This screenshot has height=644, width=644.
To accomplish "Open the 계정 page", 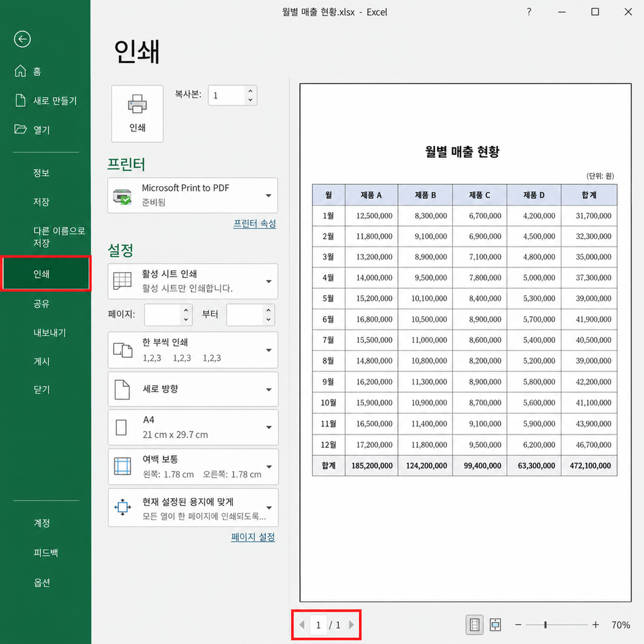I will pos(42,523).
